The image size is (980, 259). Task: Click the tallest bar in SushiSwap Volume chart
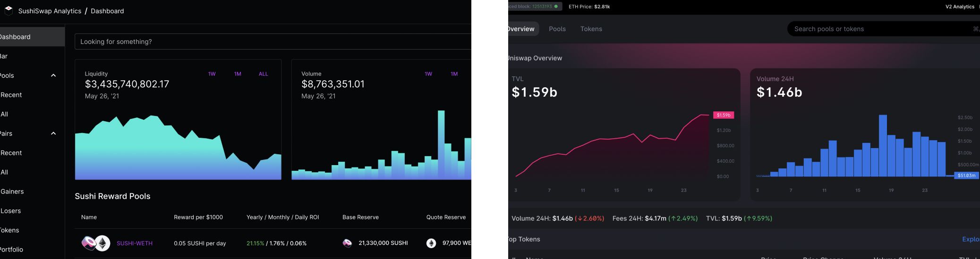click(x=441, y=145)
